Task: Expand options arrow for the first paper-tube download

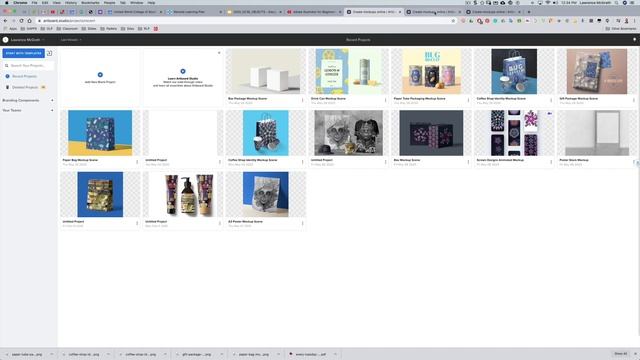Action: [x=52, y=354]
